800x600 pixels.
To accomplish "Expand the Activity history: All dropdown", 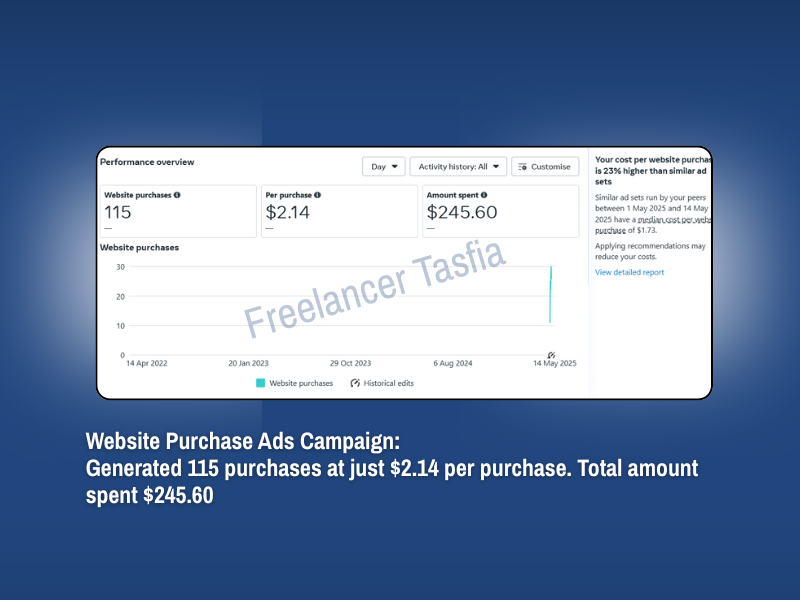I will (x=458, y=167).
